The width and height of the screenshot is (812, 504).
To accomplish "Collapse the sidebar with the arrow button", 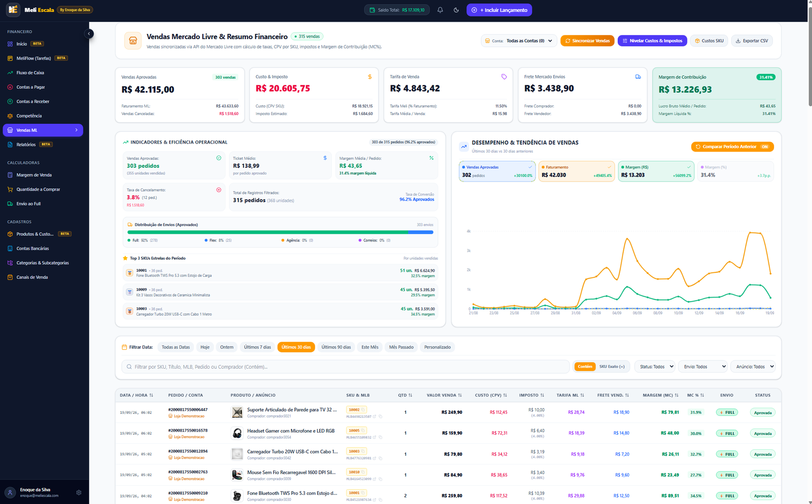I will [89, 34].
